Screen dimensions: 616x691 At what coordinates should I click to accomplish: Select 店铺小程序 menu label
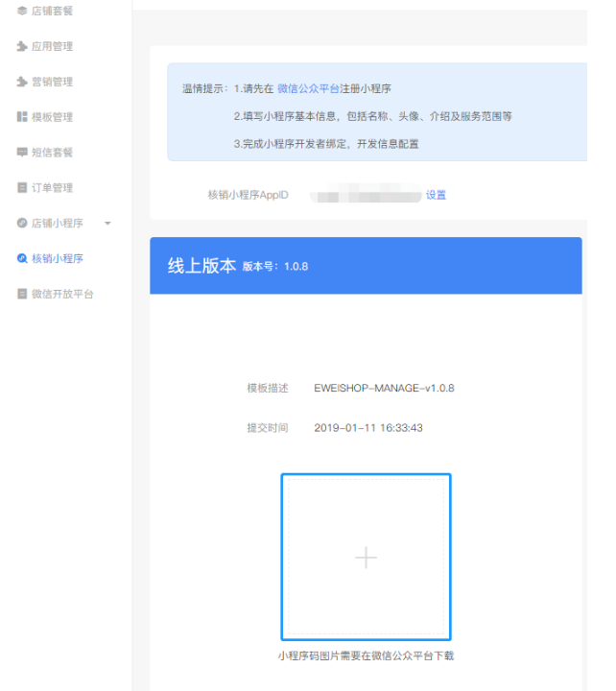coord(58,224)
